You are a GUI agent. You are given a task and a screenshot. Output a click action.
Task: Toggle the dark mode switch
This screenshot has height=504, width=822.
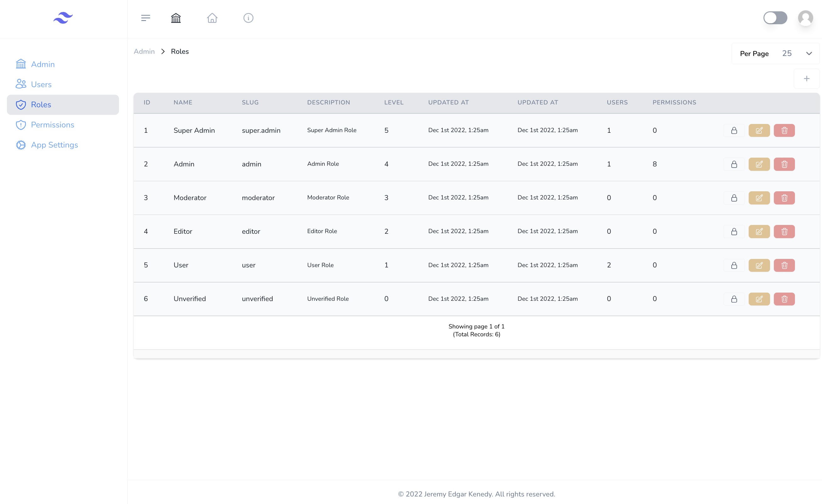(x=775, y=18)
